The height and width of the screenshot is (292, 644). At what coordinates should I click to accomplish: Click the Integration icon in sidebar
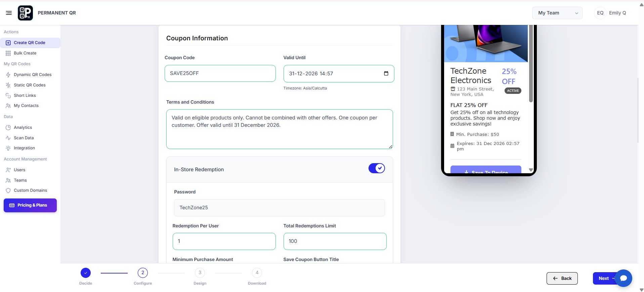click(8, 148)
